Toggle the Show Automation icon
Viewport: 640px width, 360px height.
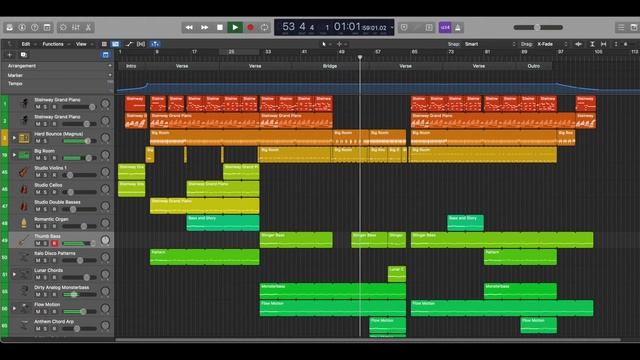pyautogui.click(x=129, y=44)
